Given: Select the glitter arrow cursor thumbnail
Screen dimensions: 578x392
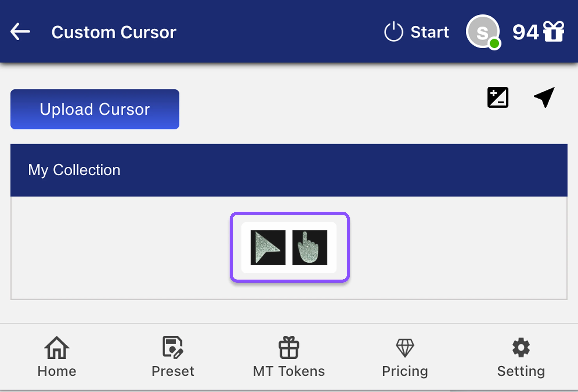Looking at the screenshot, I should [268, 247].
